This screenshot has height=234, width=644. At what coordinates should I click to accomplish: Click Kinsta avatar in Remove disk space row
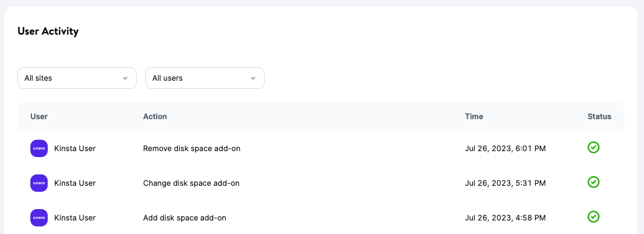click(x=39, y=148)
